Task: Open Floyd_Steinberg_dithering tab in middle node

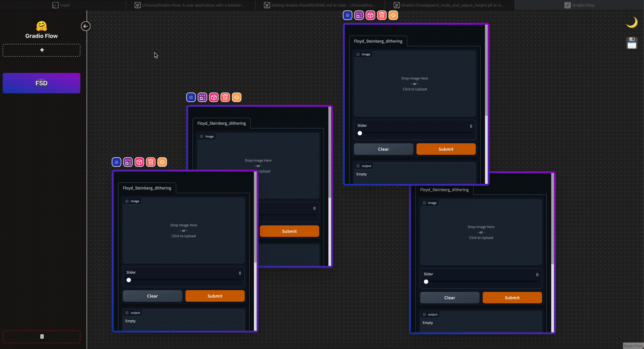Action: [222, 123]
